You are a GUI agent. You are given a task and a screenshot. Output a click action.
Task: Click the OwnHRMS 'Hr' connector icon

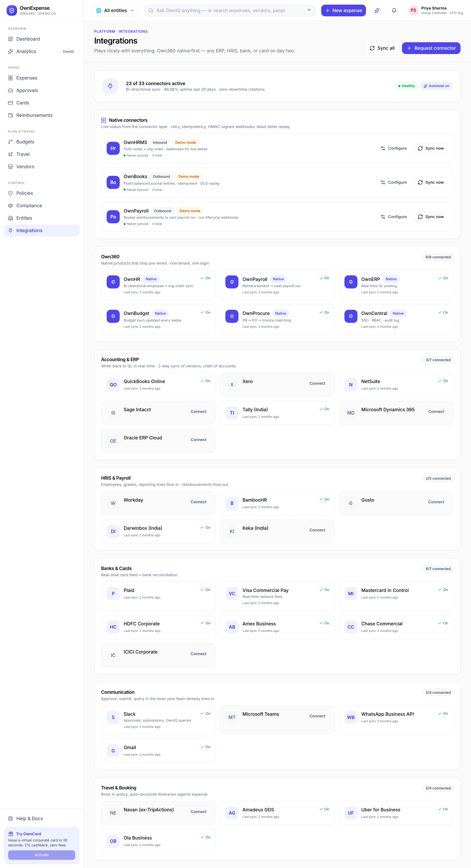113,148
